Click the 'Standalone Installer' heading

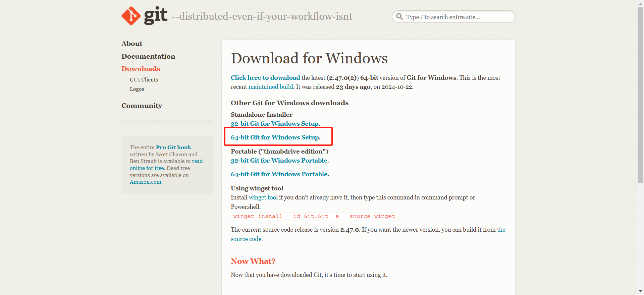[x=262, y=115]
